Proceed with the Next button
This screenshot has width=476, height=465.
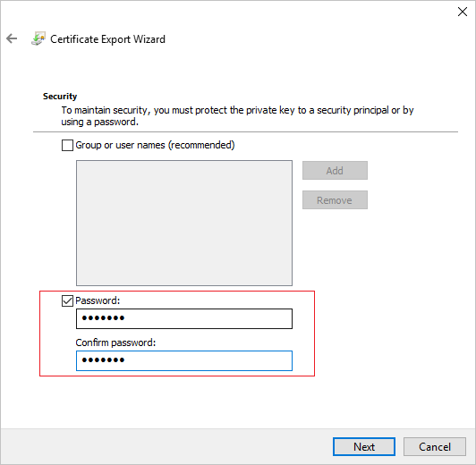click(364, 446)
